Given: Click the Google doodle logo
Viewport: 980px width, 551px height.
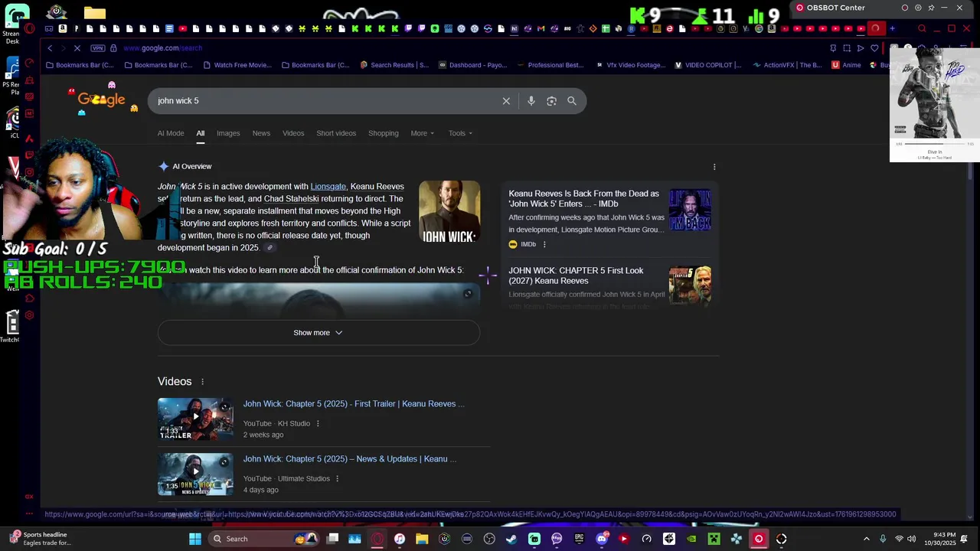Looking at the screenshot, I should pyautogui.click(x=101, y=99).
